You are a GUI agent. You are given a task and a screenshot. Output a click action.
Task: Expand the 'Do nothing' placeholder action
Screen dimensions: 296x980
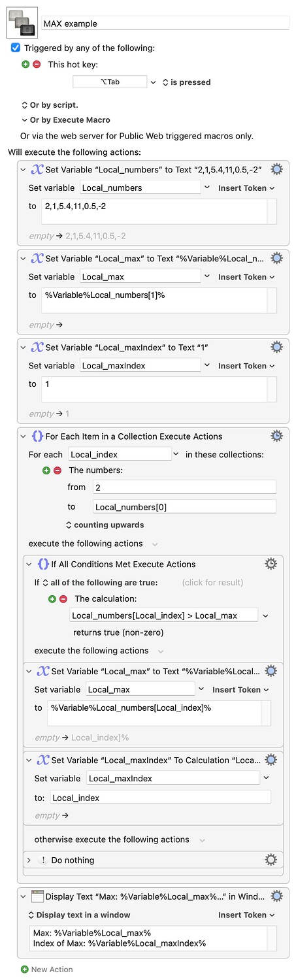coord(29,860)
